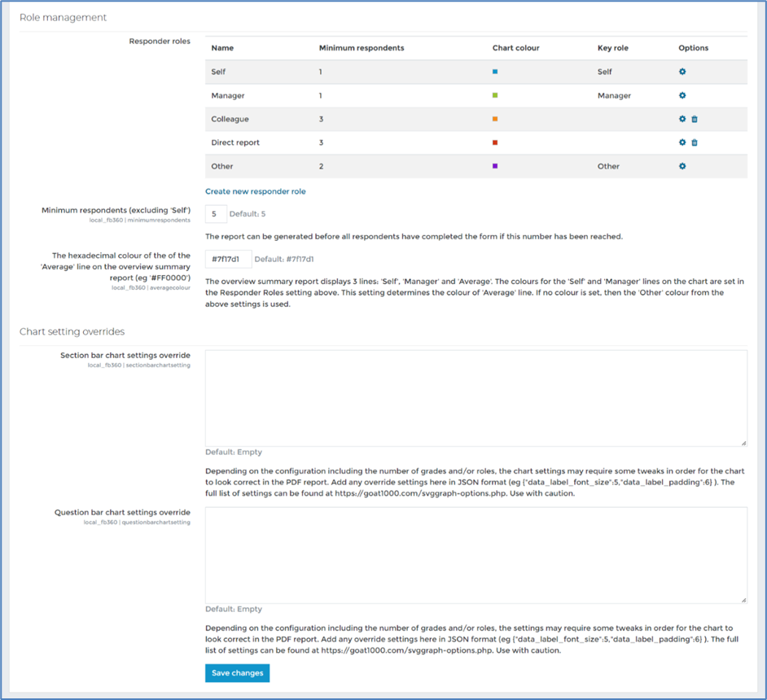Image resolution: width=767 pixels, height=700 pixels.
Task: Click local_fb360 | averagecolour setting name
Action: pos(151,288)
